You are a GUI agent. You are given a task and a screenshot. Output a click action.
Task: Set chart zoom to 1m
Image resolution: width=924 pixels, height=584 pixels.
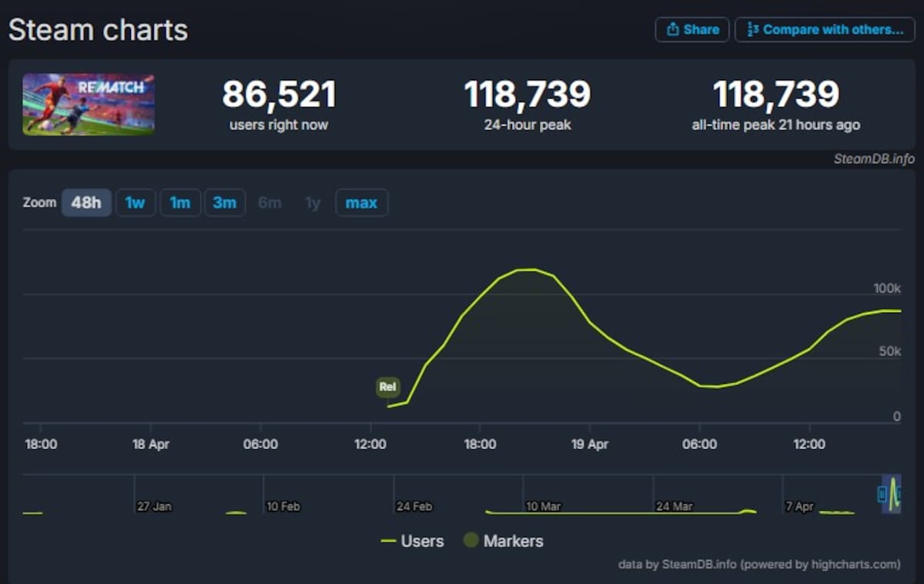(180, 203)
